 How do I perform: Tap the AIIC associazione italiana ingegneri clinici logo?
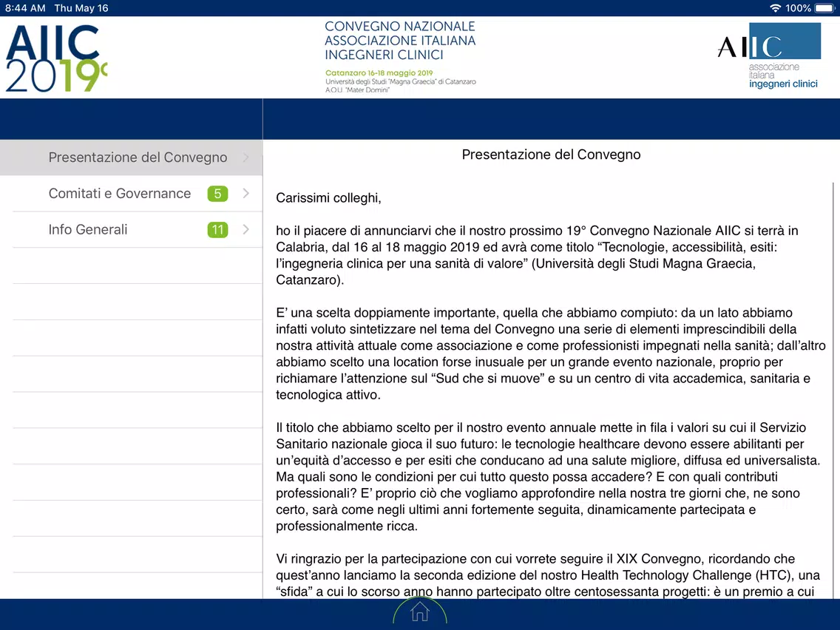[x=769, y=55]
